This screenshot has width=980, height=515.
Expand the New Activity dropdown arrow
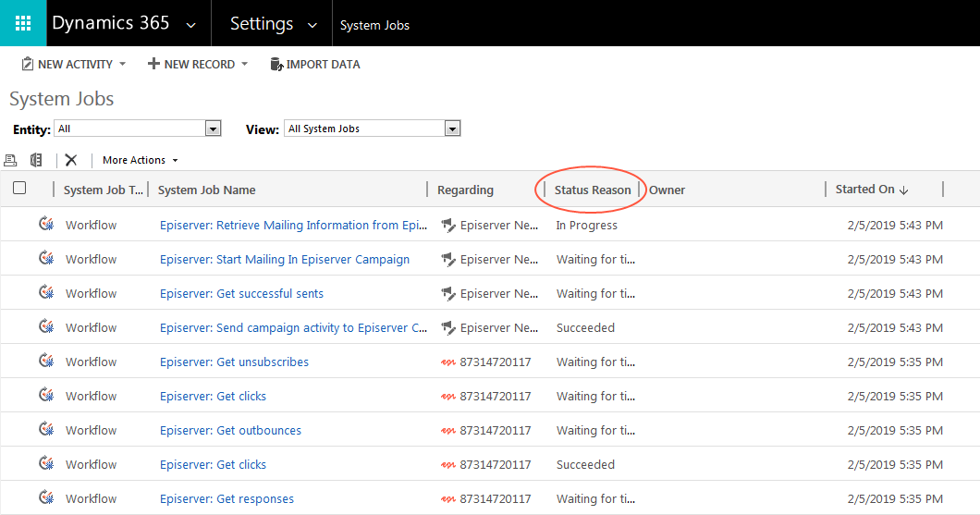[x=122, y=64]
